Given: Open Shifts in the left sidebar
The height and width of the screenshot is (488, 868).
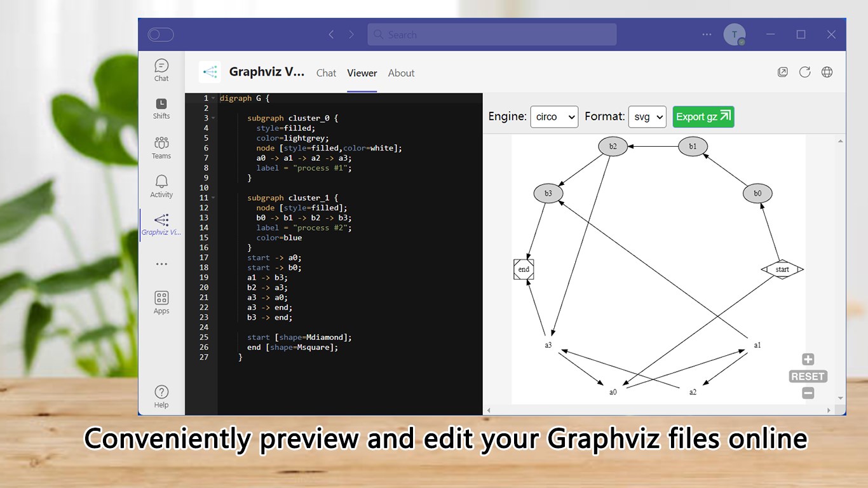Looking at the screenshot, I should coord(161,109).
